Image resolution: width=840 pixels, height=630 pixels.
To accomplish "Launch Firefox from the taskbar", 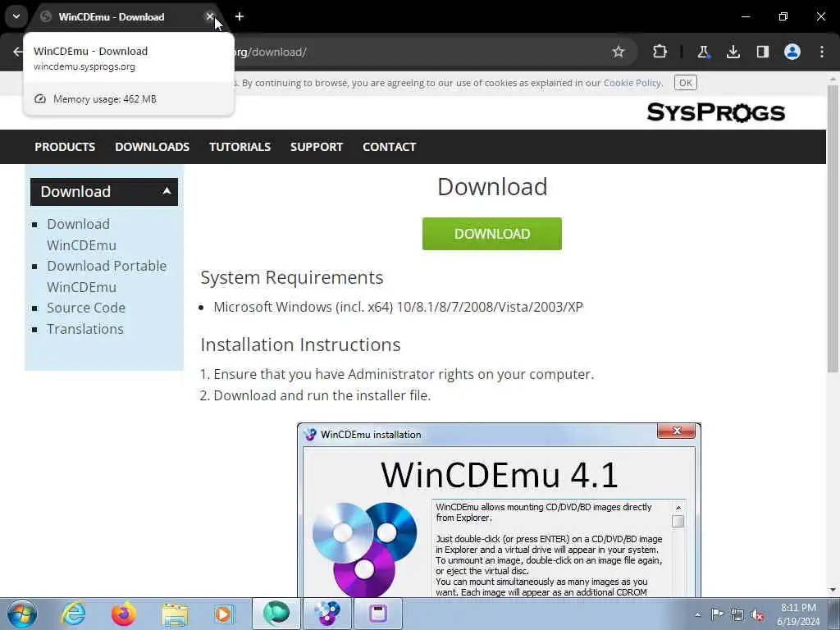I will click(x=124, y=614).
